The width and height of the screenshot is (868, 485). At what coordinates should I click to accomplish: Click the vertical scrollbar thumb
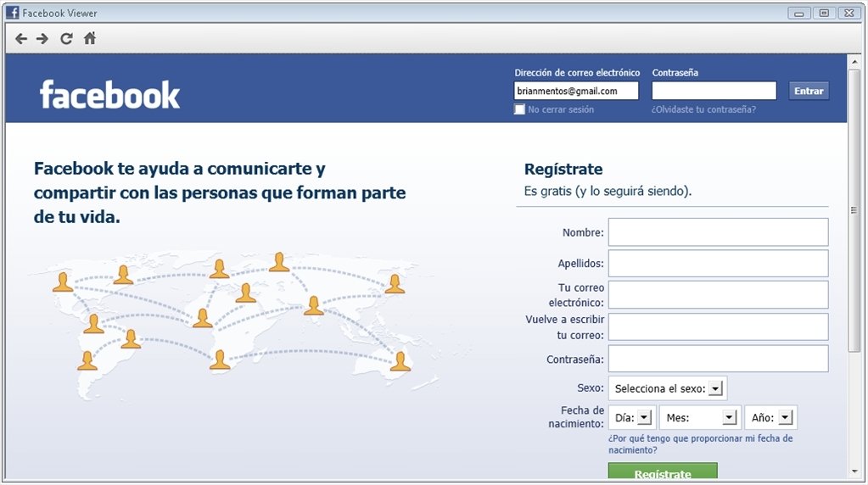coord(854,210)
